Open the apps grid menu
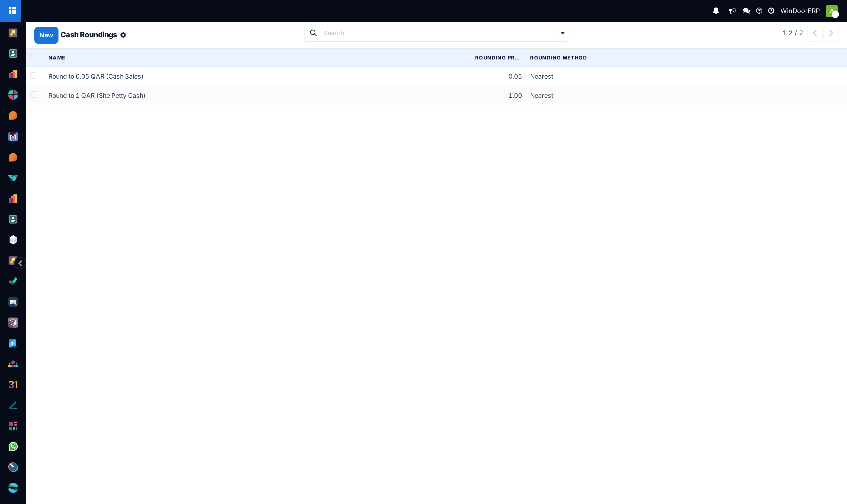Image resolution: width=847 pixels, height=504 pixels. [13, 11]
